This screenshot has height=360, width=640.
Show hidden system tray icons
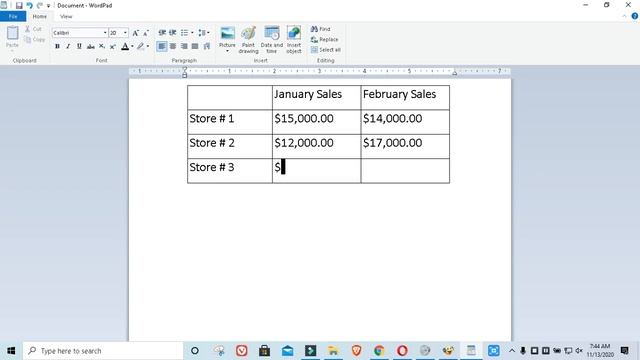click(512, 351)
